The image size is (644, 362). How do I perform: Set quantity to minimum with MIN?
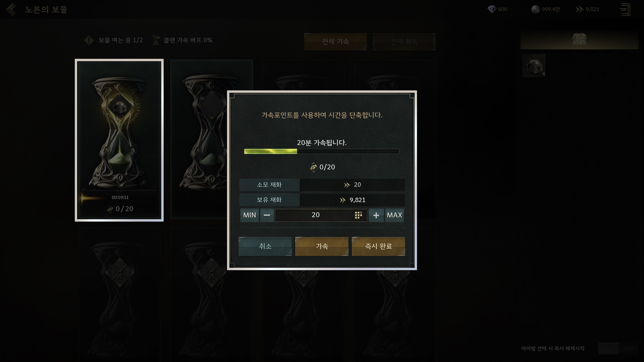(249, 215)
